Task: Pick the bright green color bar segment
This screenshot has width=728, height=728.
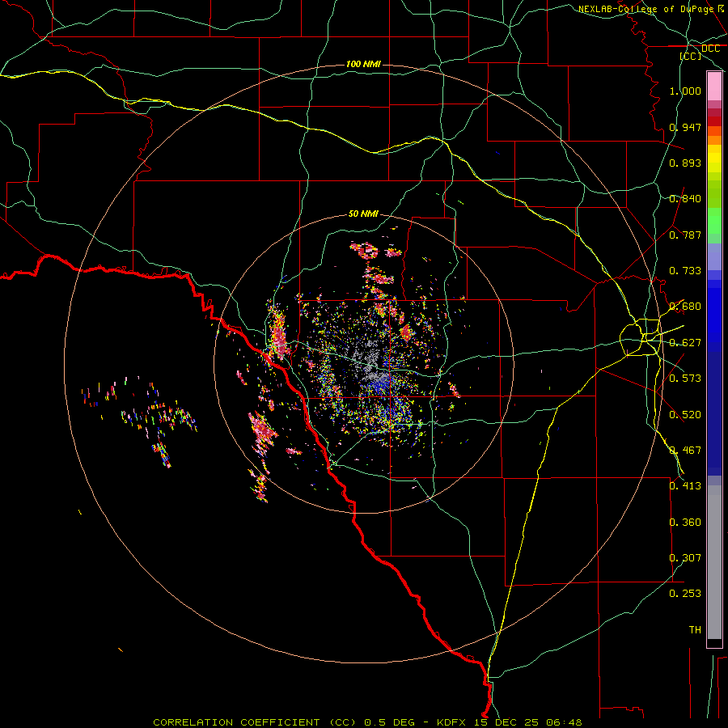Action: pyautogui.click(x=714, y=221)
